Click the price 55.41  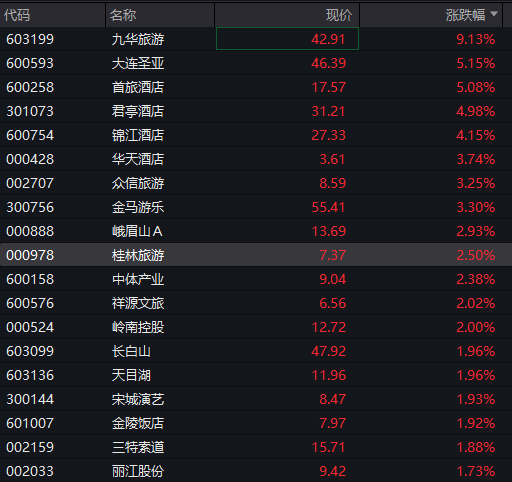coord(329,207)
